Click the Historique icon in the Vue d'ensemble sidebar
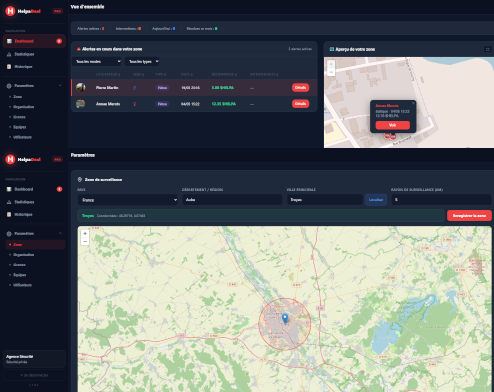The image size is (494, 392). (9, 67)
